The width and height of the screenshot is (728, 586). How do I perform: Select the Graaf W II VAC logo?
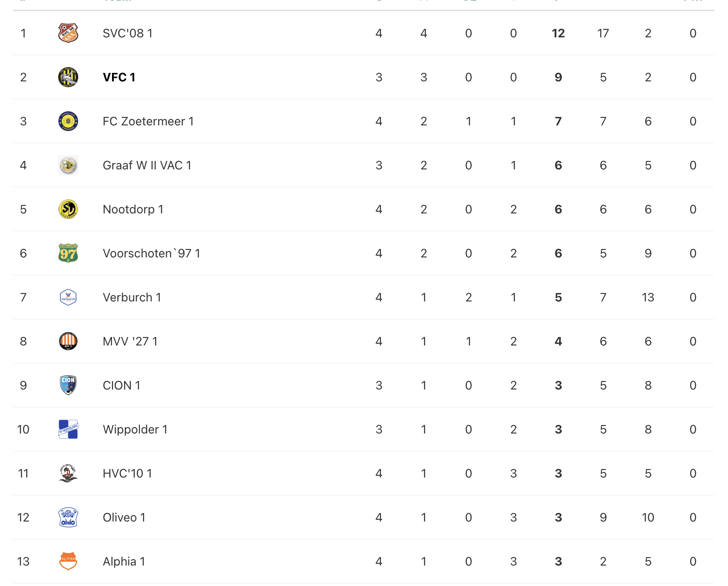point(68,165)
